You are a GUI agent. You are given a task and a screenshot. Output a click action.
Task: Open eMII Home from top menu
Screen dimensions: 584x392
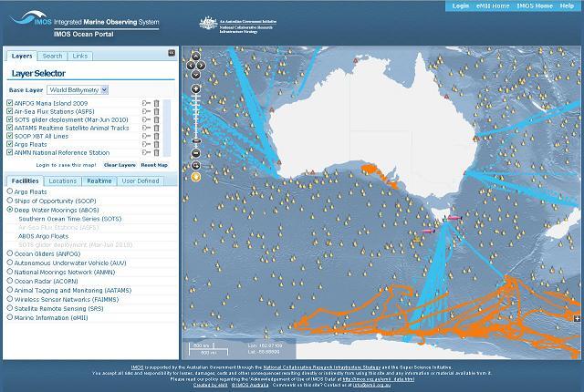pyautogui.click(x=493, y=6)
